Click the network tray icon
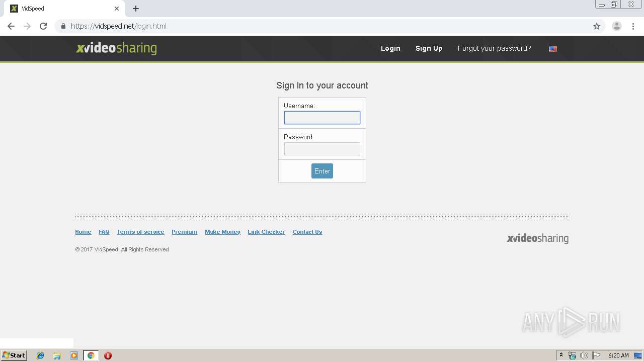This screenshot has width=644, height=362. coord(572,355)
